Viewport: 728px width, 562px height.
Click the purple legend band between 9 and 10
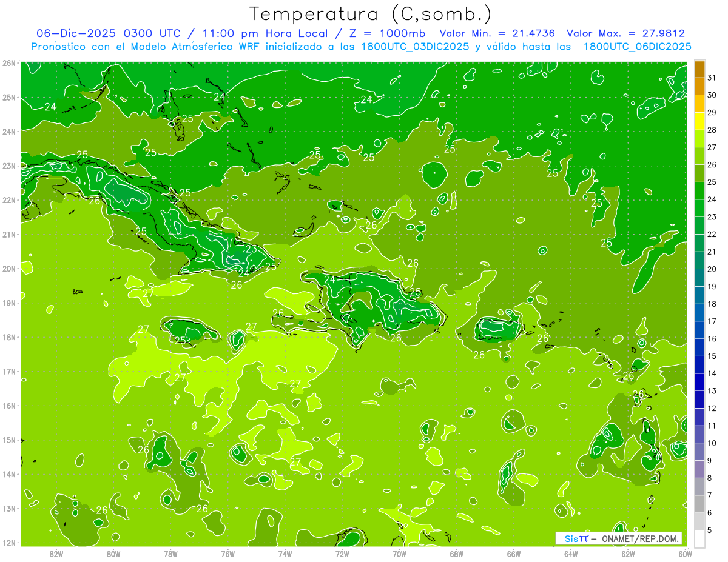click(x=699, y=452)
